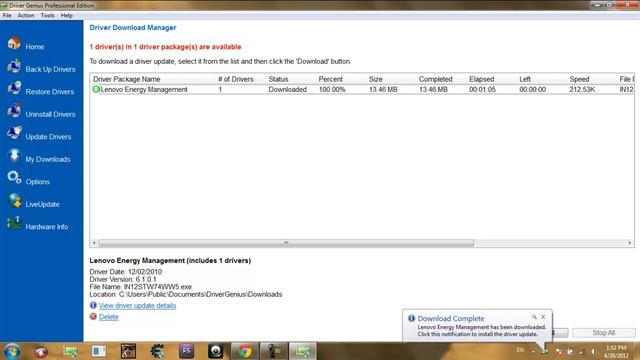
Task: Click the horizontal scrollbar thumb of the list
Action: click(286, 243)
